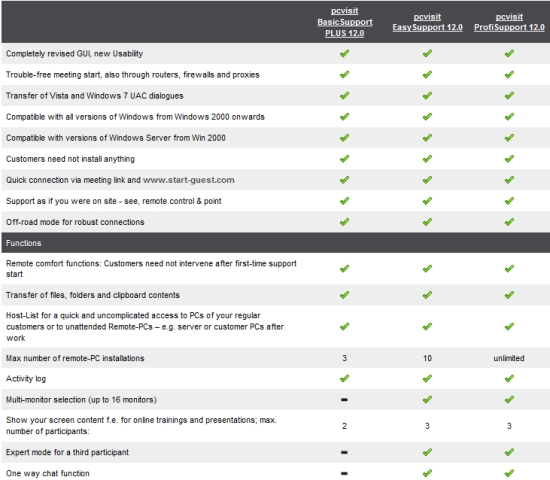This screenshot has width=550, height=480.
Task: Click ProfiSupport checkmark for One way chat function
Action: pos(509,473)
